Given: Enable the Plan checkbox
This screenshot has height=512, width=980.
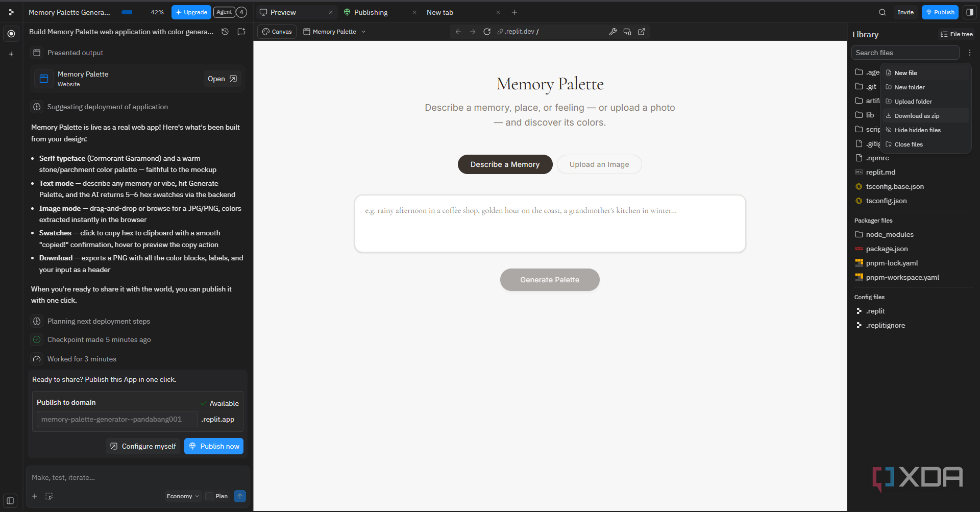Looking at the screenshot, I should point(209,496).
